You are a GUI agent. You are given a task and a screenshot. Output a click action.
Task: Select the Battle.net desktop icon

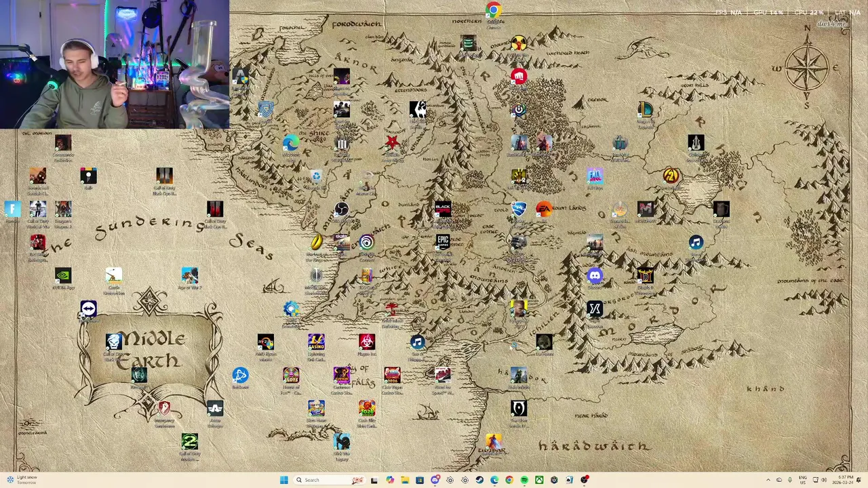coord(240,375)
